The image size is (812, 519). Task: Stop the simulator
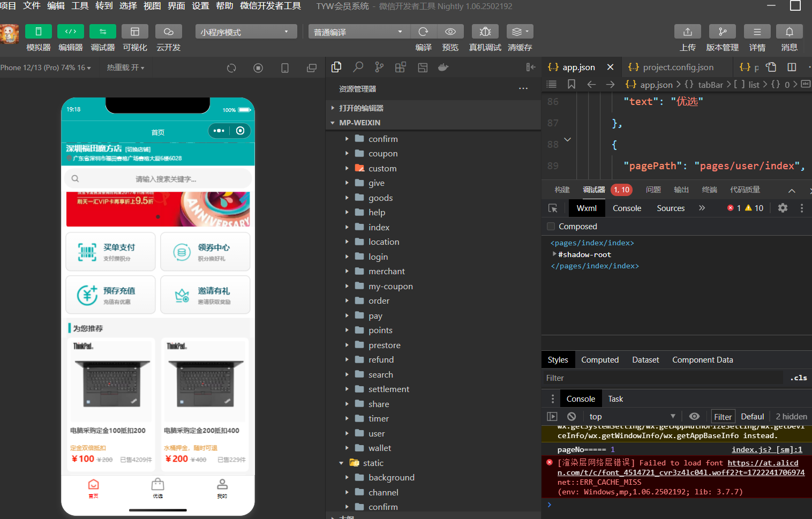pyautogui.click(x=258, y=68)
